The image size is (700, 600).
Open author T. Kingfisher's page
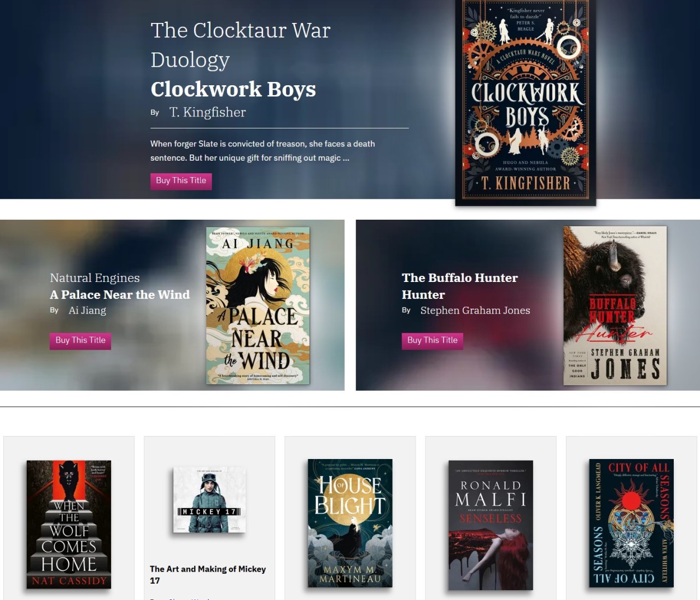pos(207,112)
